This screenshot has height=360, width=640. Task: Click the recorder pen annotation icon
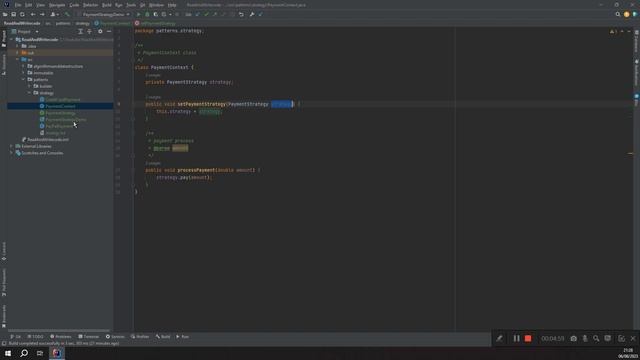(x=499, y=338)
